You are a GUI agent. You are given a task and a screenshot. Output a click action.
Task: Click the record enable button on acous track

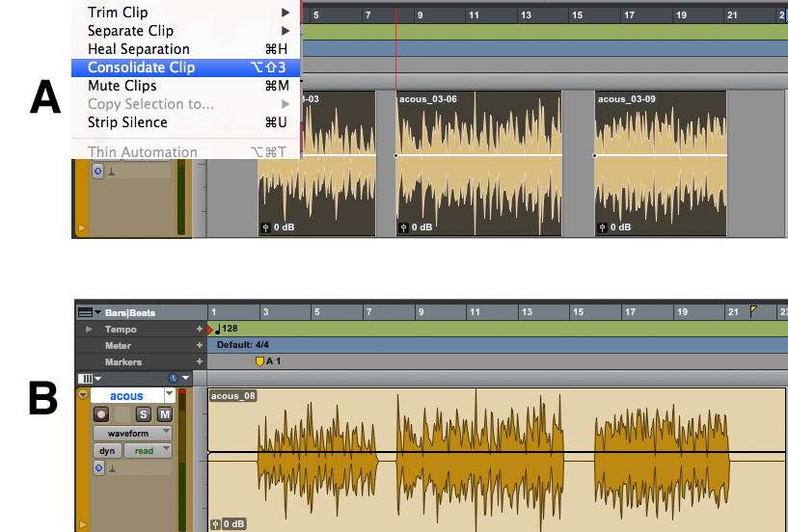tap(99, 413)
